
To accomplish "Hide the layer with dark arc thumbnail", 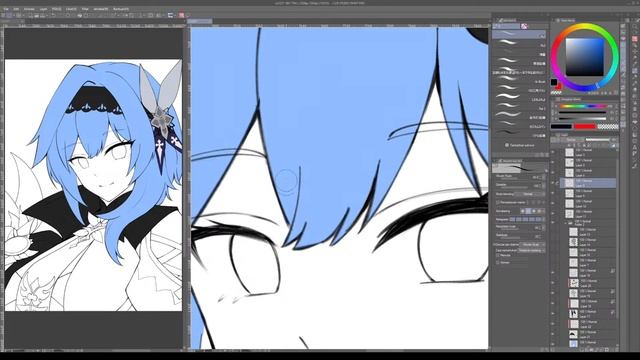I will [553, 334].
